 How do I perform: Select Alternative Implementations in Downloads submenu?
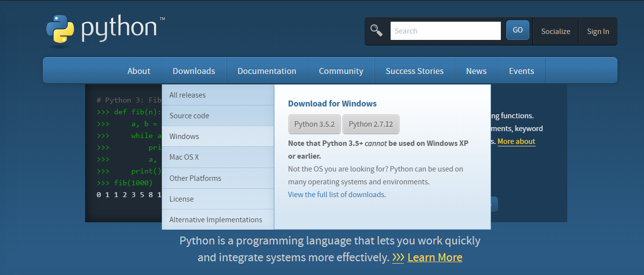(218, 219)
